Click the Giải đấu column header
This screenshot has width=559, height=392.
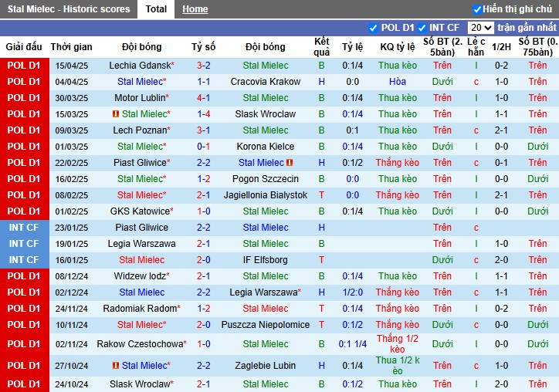(x=24, y=46)
